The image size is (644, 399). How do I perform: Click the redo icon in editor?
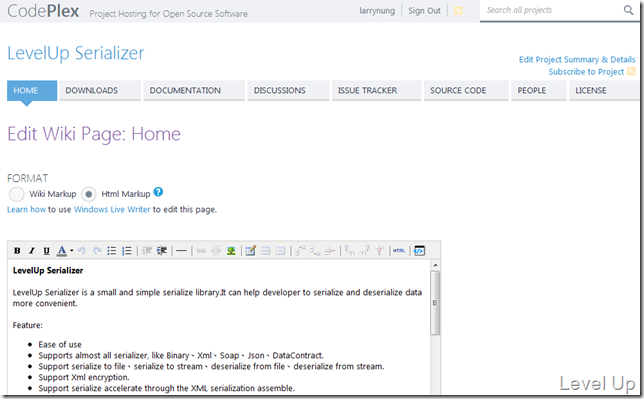(97, 251)
